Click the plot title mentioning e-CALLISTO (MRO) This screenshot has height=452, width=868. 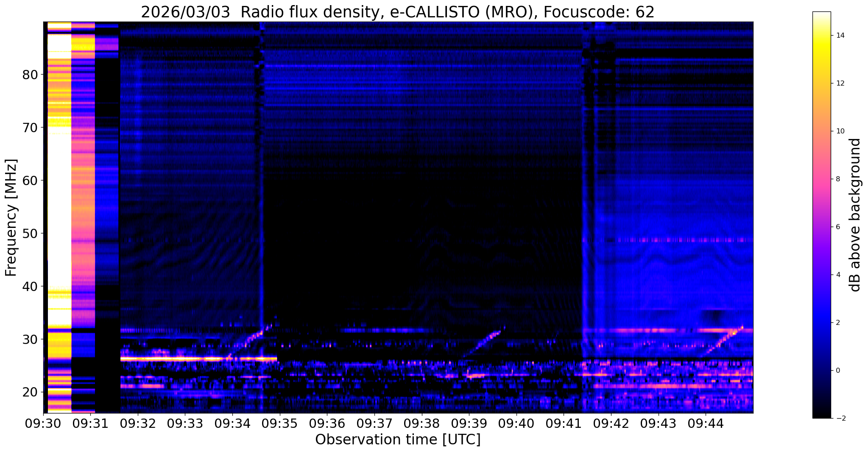[x=397, y=12]
